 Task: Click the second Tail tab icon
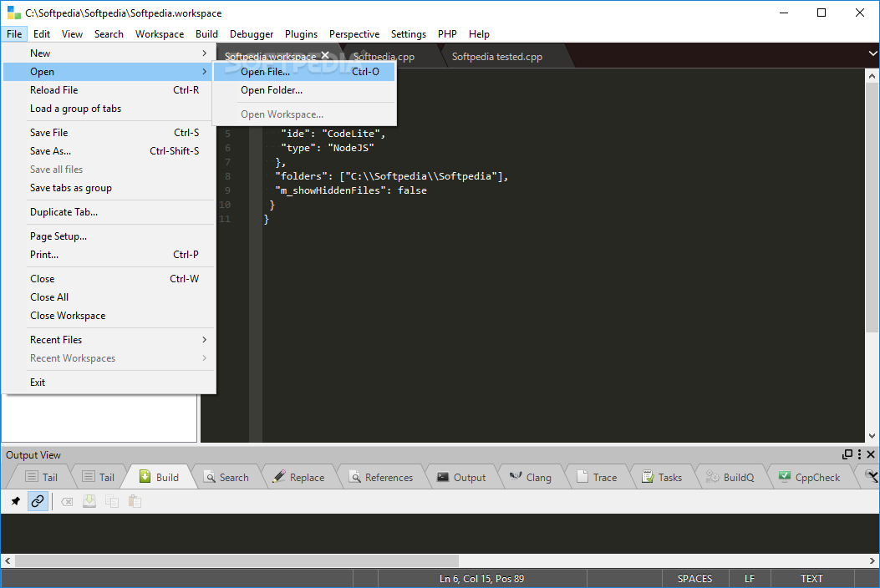point(89,476)
